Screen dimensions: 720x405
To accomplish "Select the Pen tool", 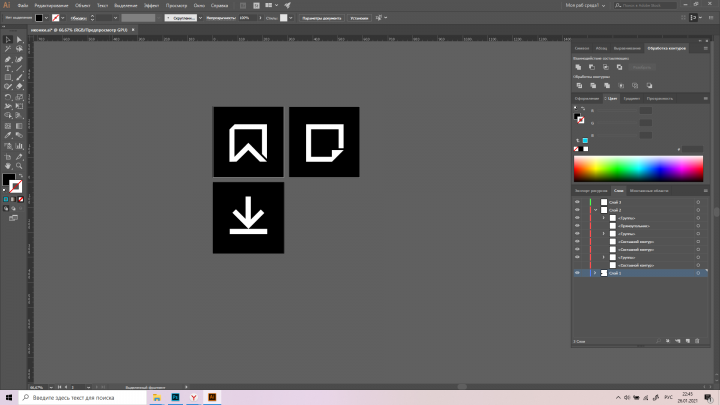I will 8,59.
